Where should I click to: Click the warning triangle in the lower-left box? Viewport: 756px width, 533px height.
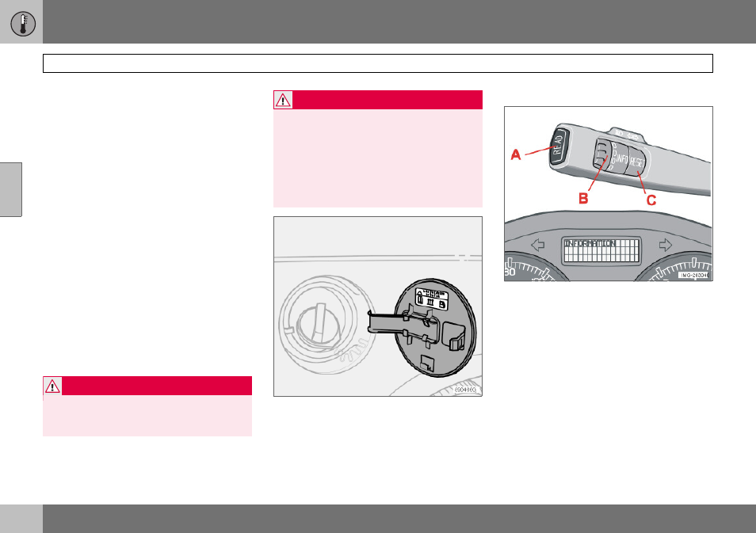(52, 386)
